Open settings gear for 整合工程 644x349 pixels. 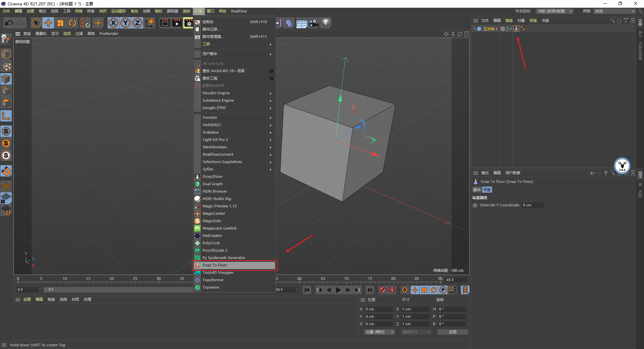click(x=271, y=78)
